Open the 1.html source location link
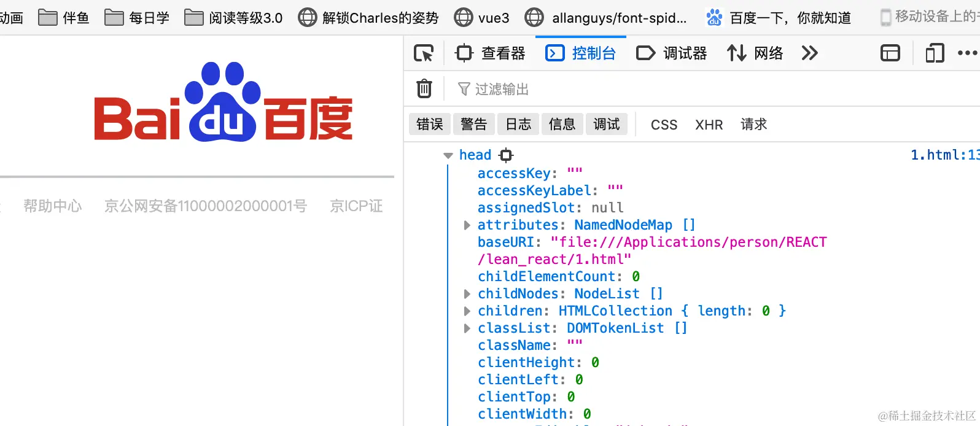This screenshot has width=980, height=426. 944,155
